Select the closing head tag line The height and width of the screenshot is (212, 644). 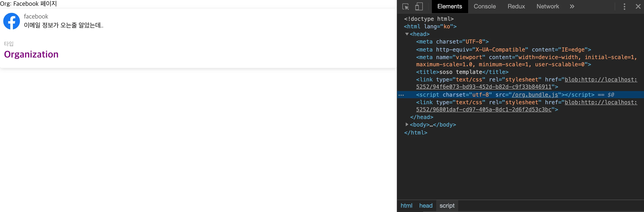421,117
